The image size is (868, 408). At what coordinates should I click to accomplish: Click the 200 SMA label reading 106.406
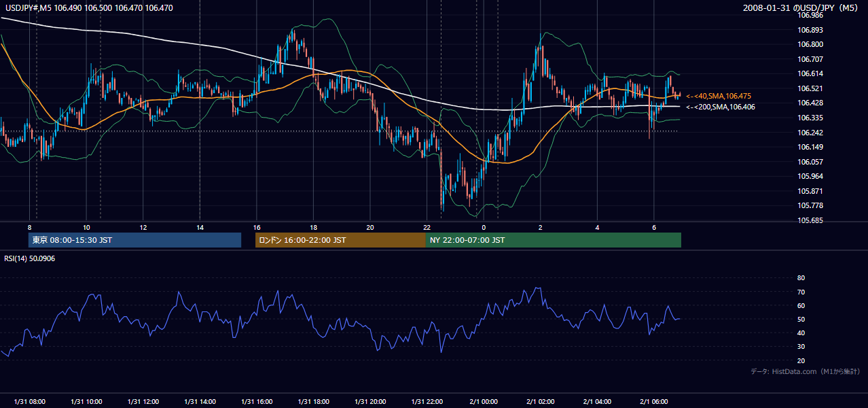[x=721, y=107]
